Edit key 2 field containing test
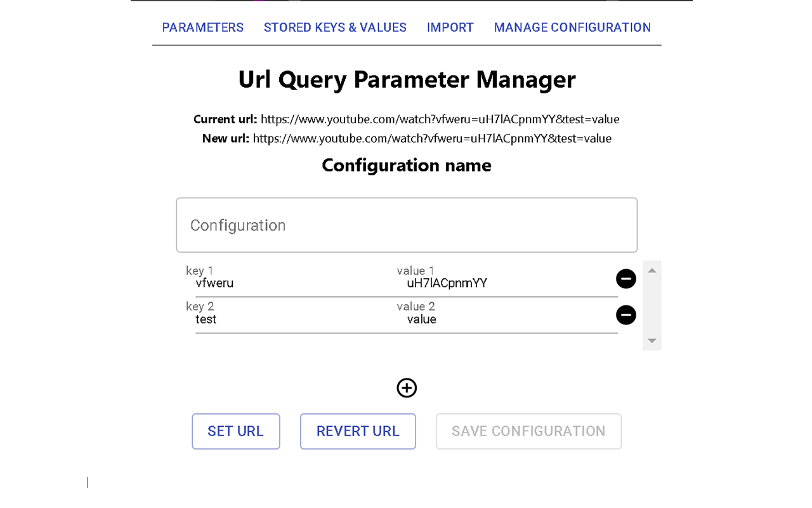Screen dimensions: 812x508 [296, 319]
